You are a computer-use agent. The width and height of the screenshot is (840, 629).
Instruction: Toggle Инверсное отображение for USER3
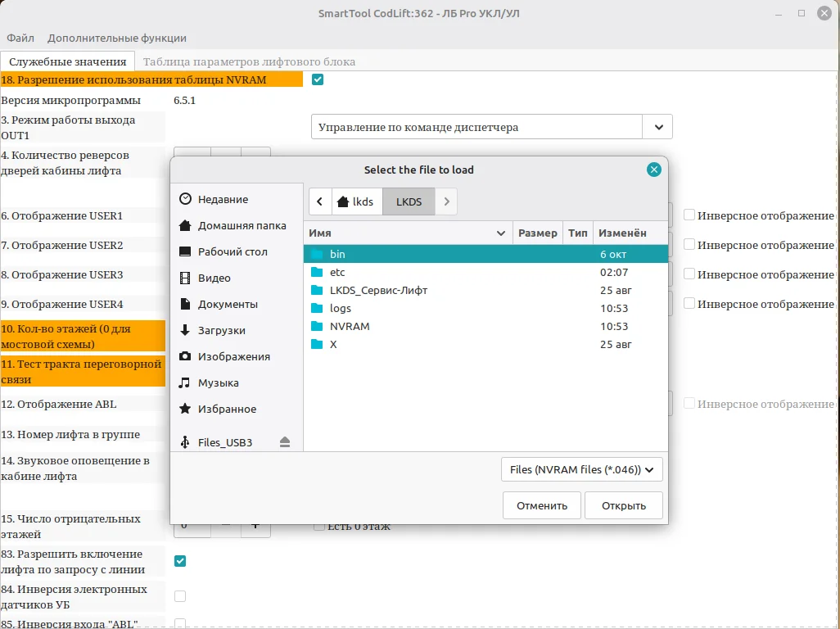[x=689, y=274]
